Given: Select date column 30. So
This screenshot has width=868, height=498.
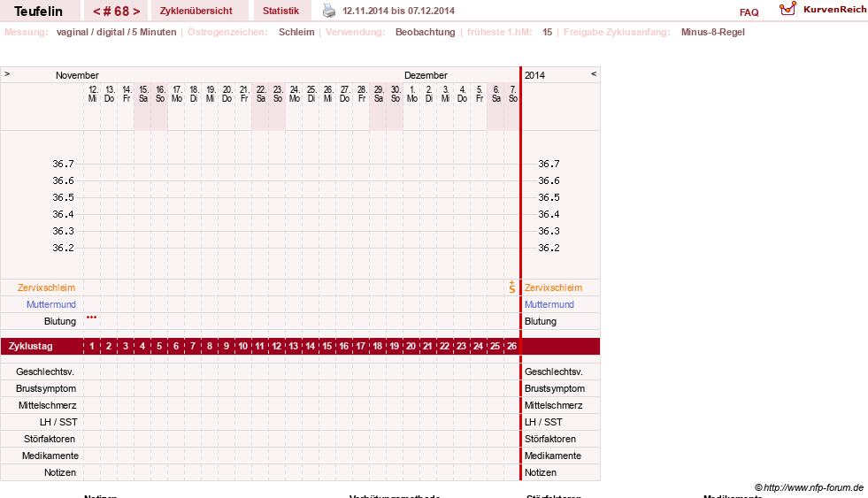Looking at the screenshot, I should 396,94.
